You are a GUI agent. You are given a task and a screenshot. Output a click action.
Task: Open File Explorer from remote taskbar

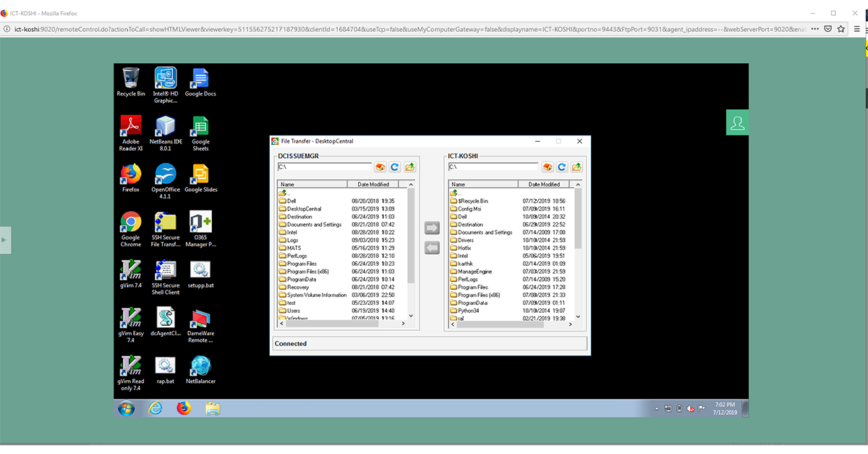pos(213,408)
